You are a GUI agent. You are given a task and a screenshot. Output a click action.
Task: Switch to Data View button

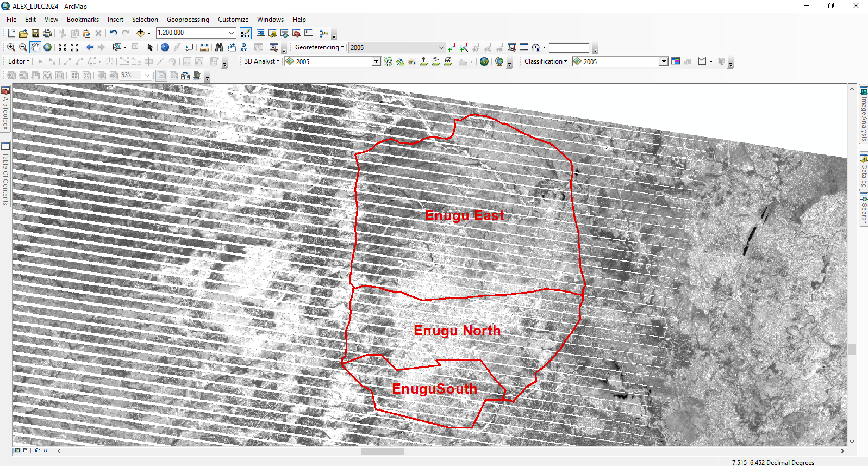tap(17, 450)
